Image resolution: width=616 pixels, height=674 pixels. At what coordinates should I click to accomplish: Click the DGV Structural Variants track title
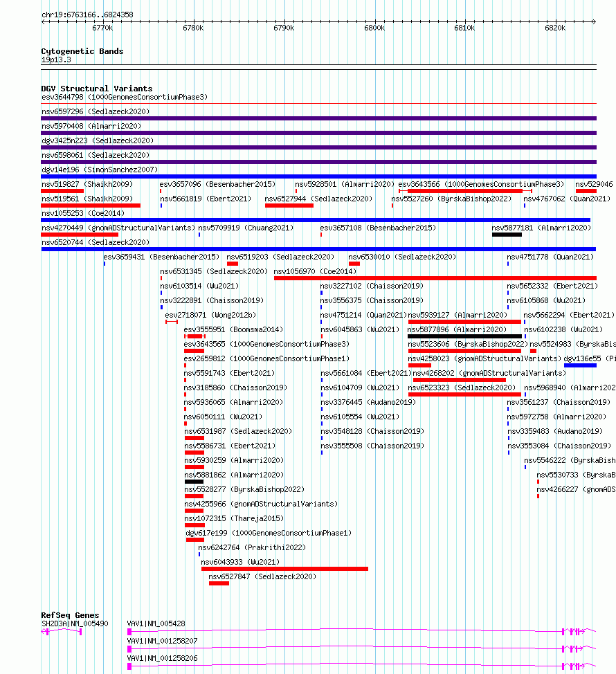click(x=97, y=89)
